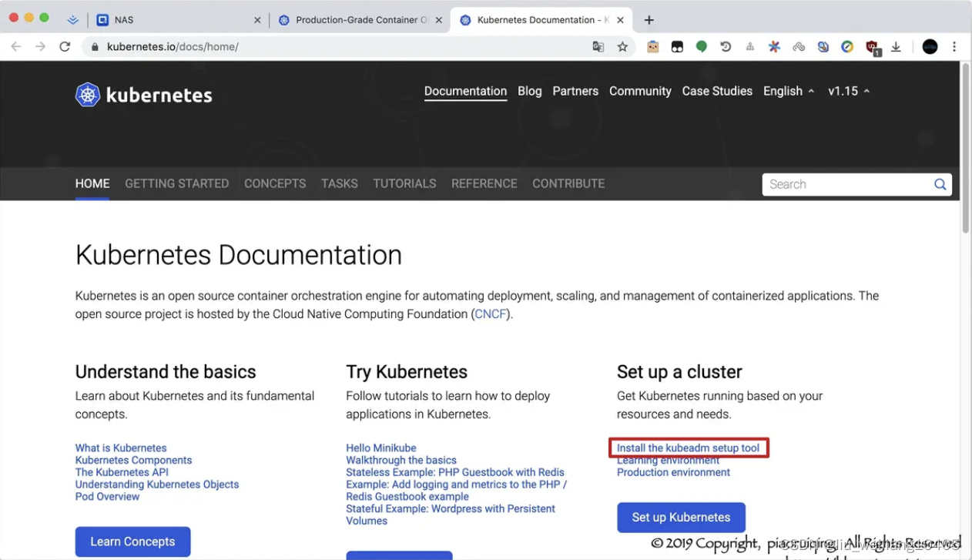Click the Set up Kubernetes button
Image resolution: width=972 pixels, height=560 pixels.
(x=681, y=518)
